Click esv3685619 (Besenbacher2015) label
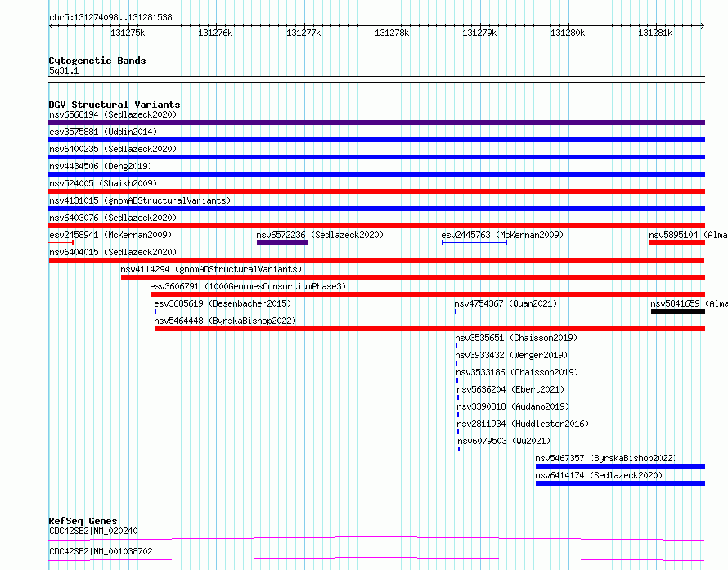The image size is (728, 570). [x=222, y=303]
